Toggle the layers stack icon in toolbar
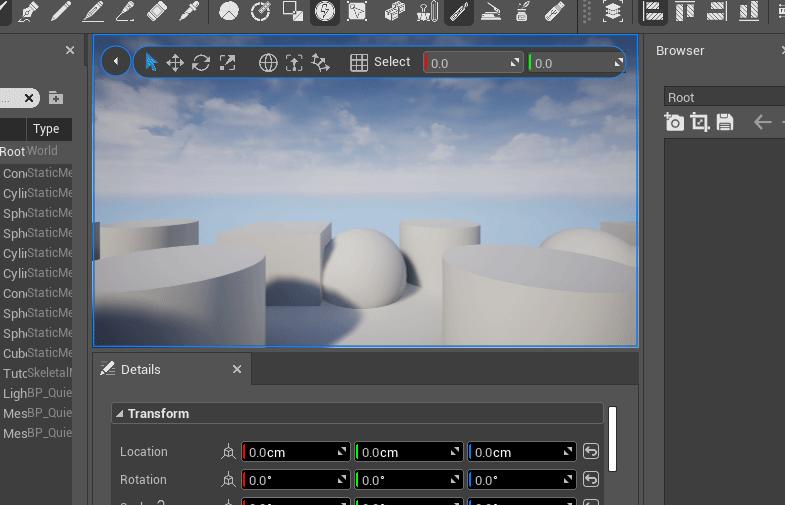This screenshot has height=505, width=785. click(x=613, y=12)
